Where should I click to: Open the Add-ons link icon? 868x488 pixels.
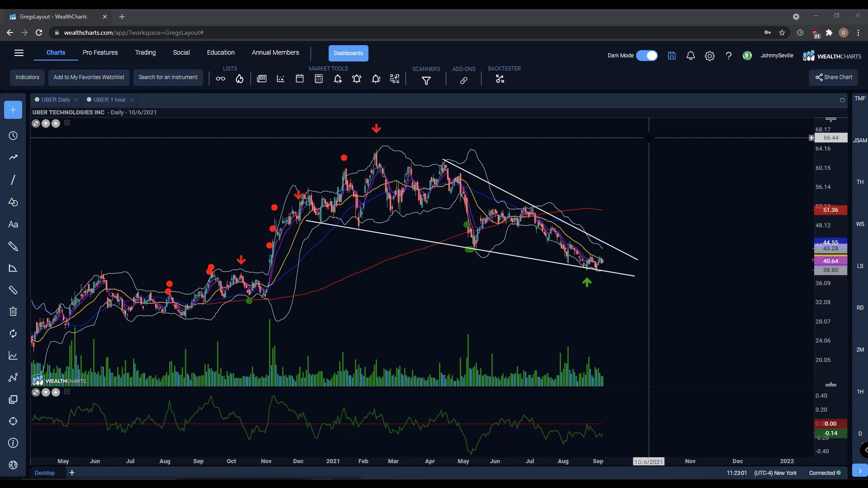pyautogui.click(x=464, y=80)
